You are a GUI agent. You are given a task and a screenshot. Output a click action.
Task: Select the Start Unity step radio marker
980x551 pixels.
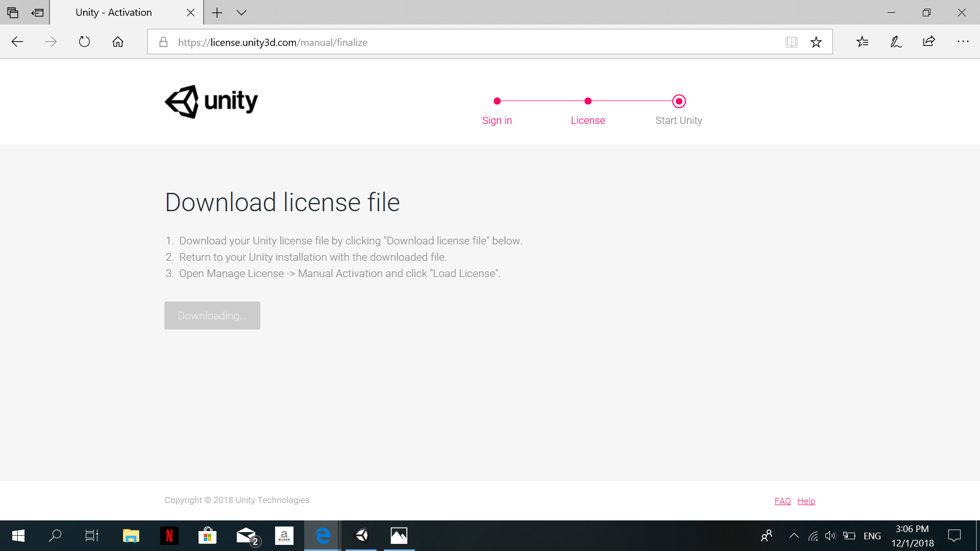(x=679, y=102)
